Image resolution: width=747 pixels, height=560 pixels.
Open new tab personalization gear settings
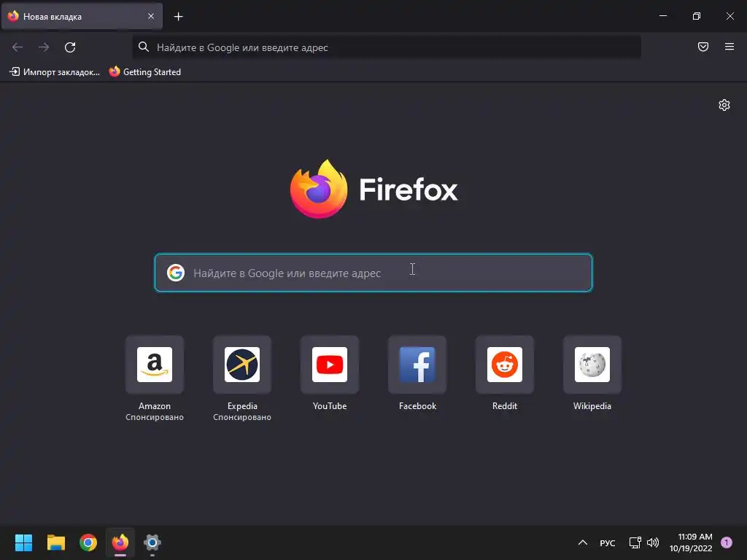(x=724, y=105)
